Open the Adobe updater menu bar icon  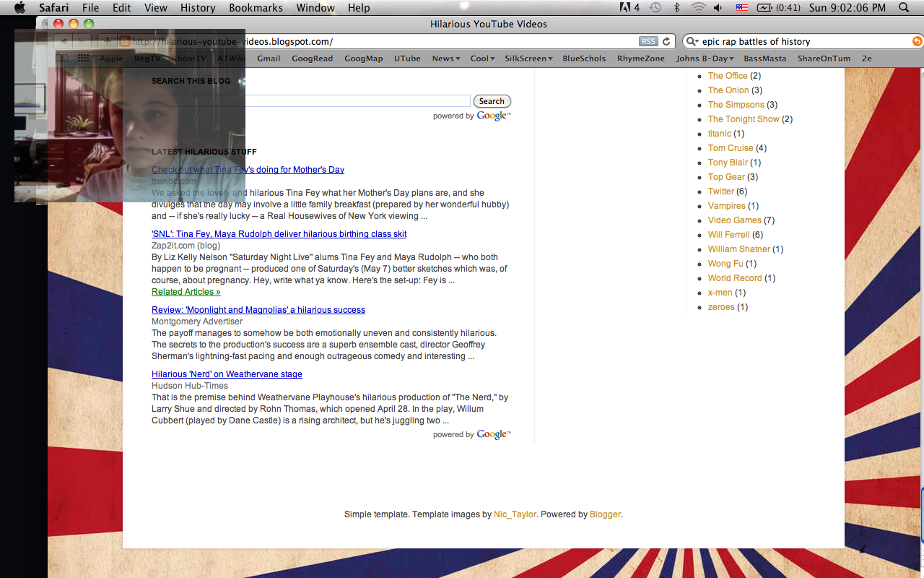[x=629, y=8]
